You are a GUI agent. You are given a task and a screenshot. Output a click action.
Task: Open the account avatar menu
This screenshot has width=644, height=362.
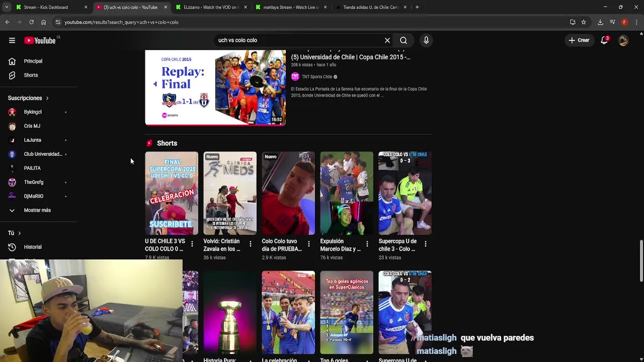623,41
